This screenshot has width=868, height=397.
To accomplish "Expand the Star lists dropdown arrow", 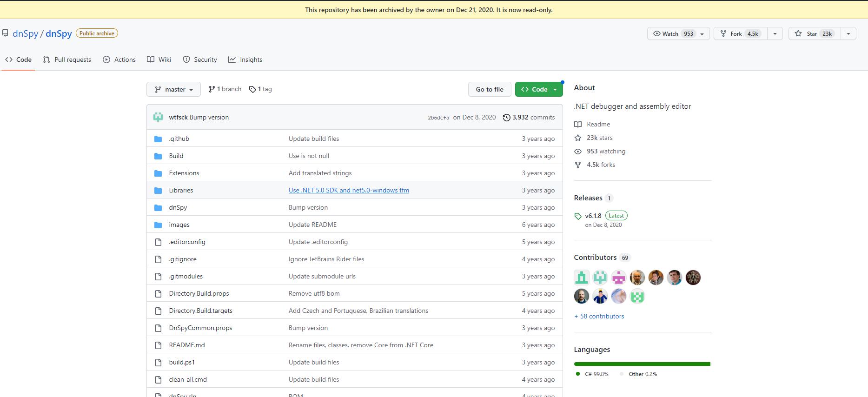I will (848, 33).
